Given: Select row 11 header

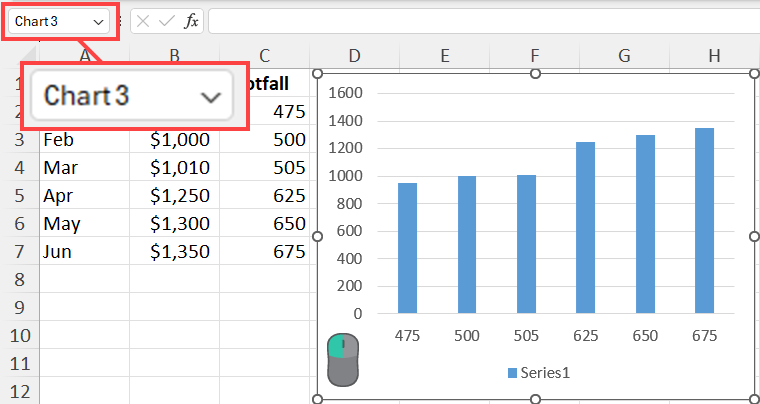Looking at the screenshot, I should point(19,363).
